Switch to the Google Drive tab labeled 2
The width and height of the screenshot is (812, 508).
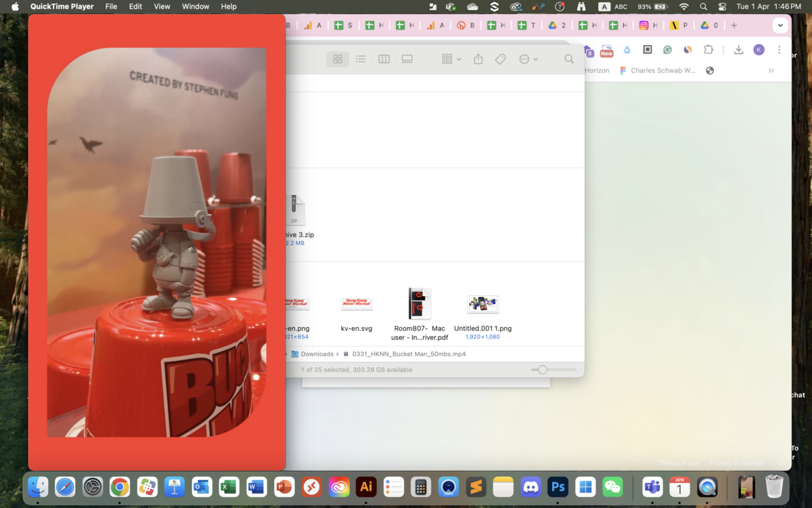point(556,25)
